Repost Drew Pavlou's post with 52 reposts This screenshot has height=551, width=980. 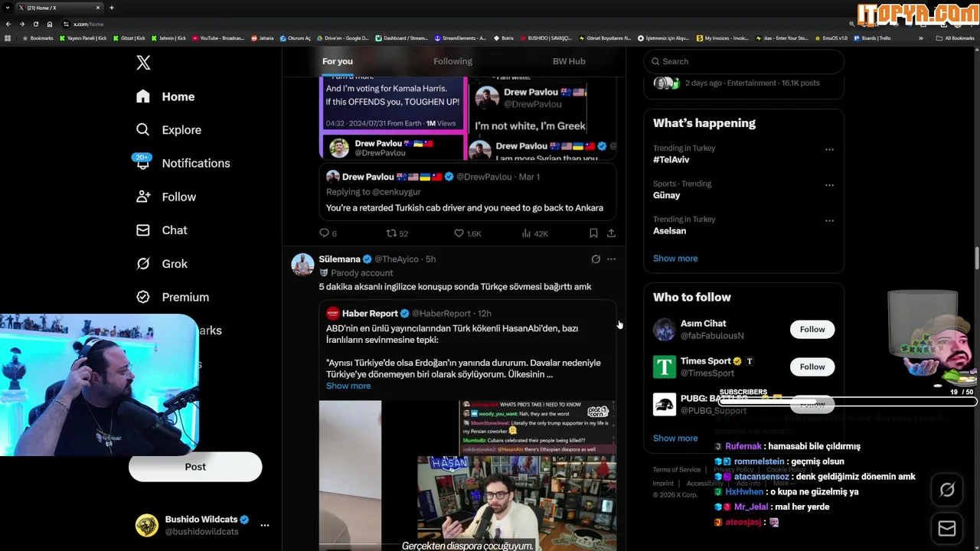point(397,233)
